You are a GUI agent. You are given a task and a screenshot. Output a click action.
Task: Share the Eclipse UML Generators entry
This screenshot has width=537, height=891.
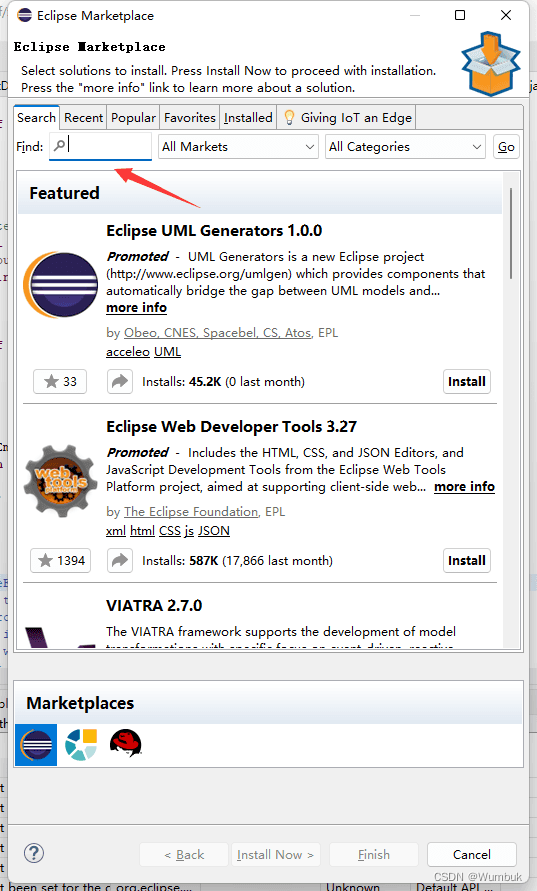click(x=120, y=382)
